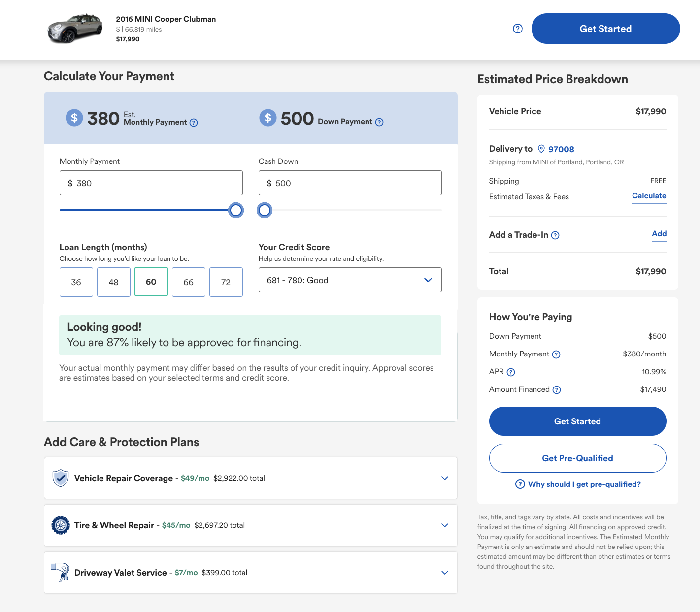
Task: Click the Monthly Payment input field
Action: 151,183
